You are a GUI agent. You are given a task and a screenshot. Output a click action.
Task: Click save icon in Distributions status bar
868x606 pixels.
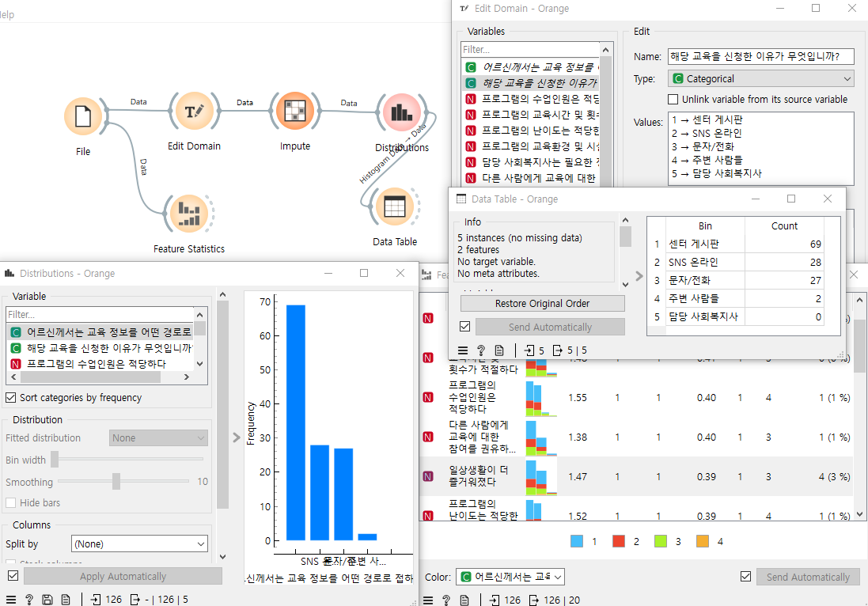click(x=47, y=599)
